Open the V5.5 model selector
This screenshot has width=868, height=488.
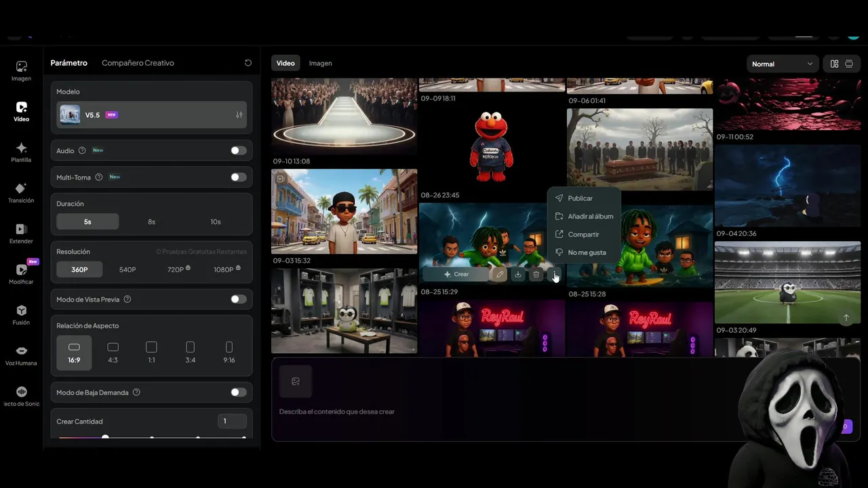tap(152, 115)
